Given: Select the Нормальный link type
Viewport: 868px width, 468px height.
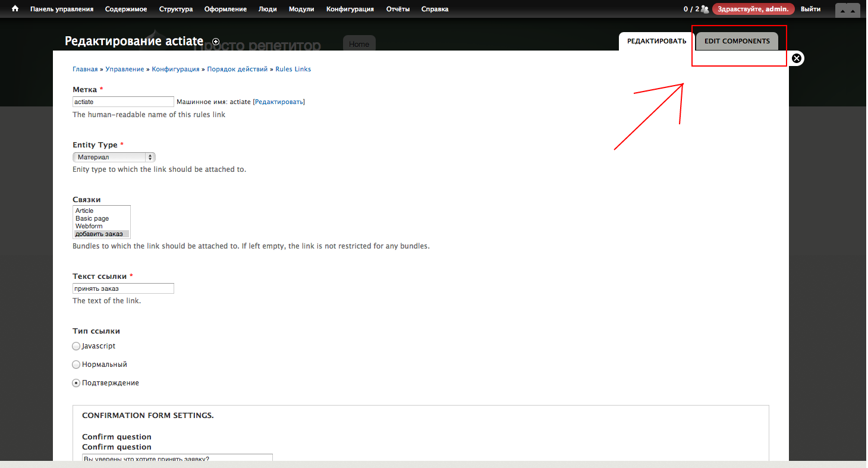Looking at the screenshot, I should pyautogui.click(x=76, y=365).
